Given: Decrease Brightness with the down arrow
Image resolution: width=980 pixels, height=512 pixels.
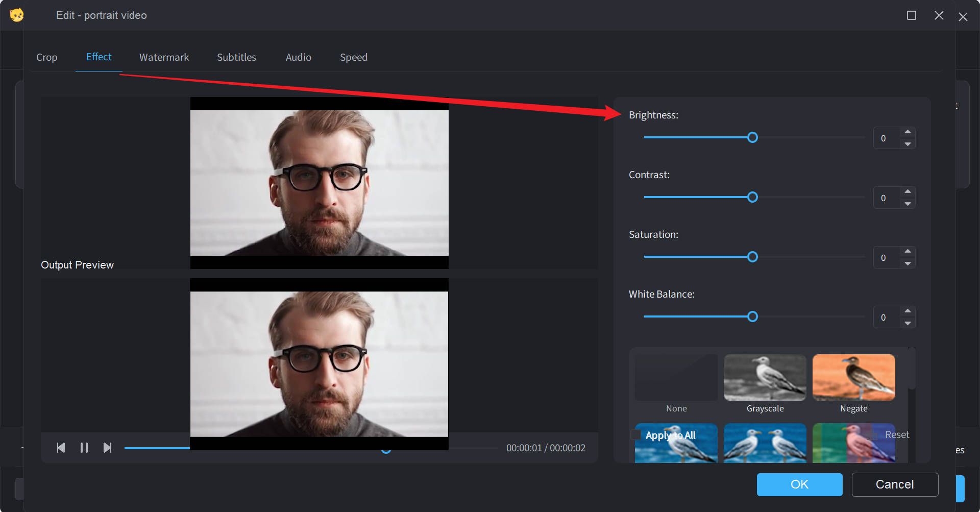Looking at the screenshot, I should 908,144.
